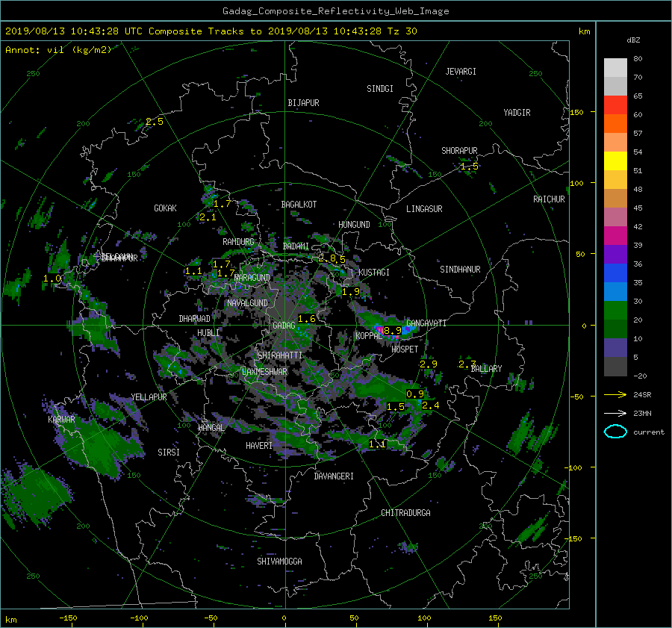Click the KOPPAL city label
This screenshot has height=628, width=672.
pyautogui.click(x=368, y=336)
